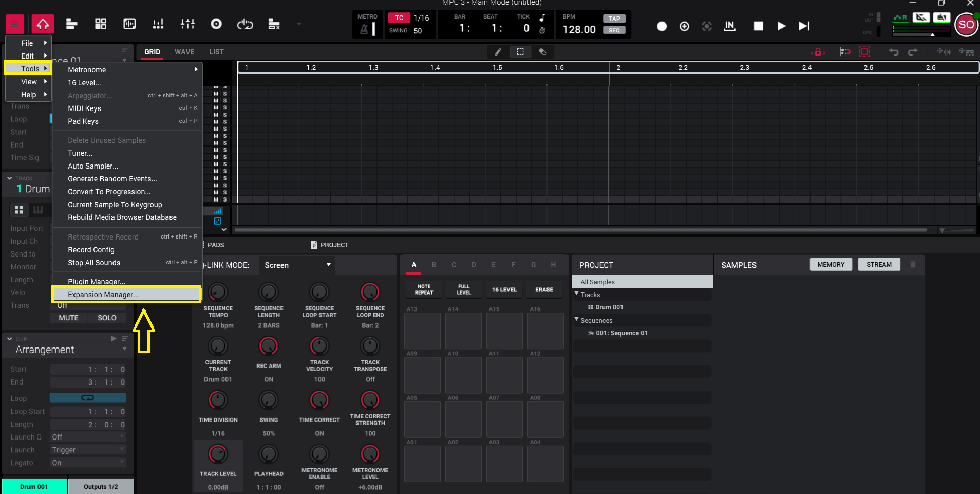Image resolution: width=980 pixels, height=494 pixels.
Task: Click the hamburger menu icon
Action: click(14, 24)
